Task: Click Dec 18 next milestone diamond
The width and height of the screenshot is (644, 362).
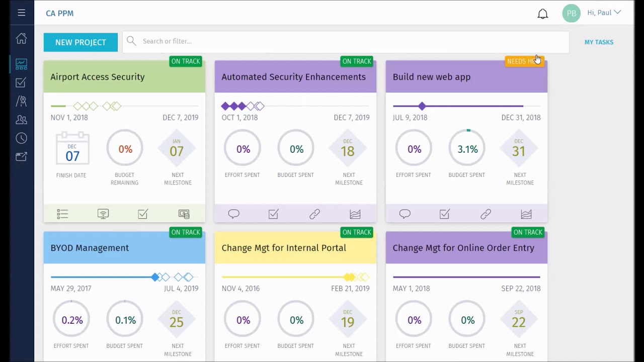Action: 348,149
